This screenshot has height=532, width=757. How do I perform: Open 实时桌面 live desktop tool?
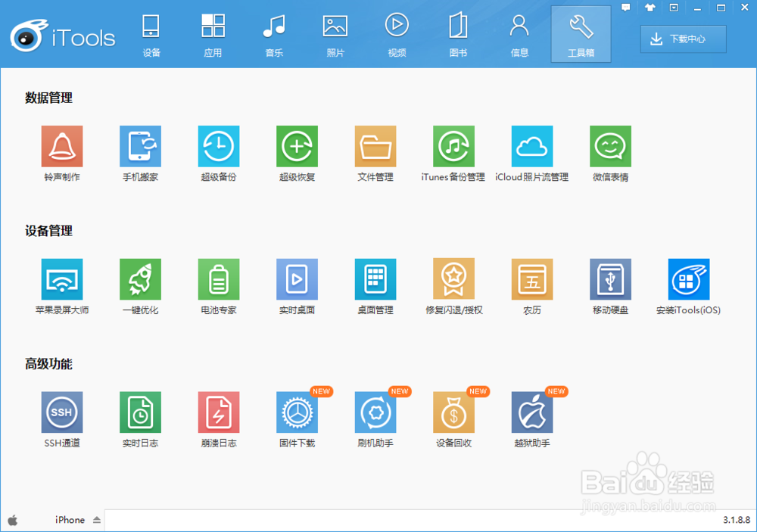(297, 279)
